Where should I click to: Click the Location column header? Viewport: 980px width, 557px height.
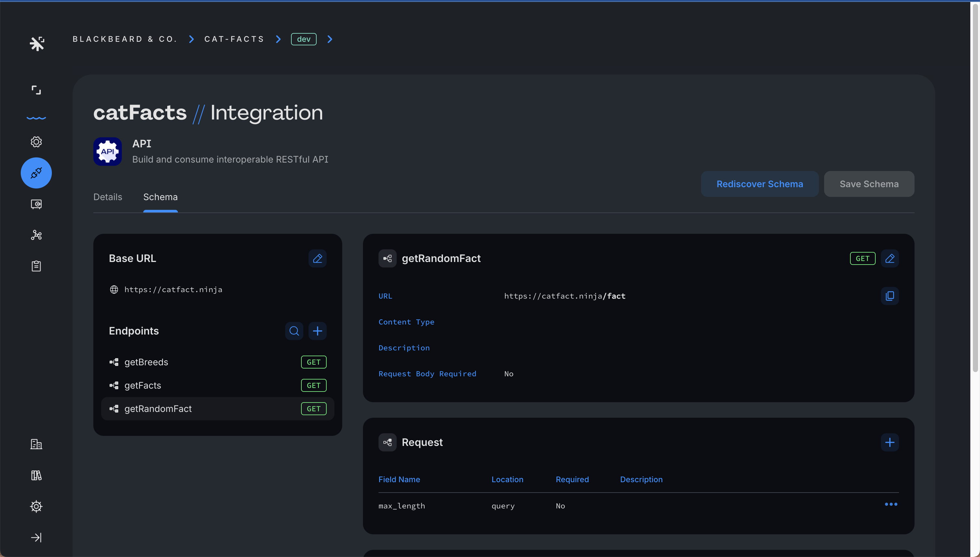507,480
